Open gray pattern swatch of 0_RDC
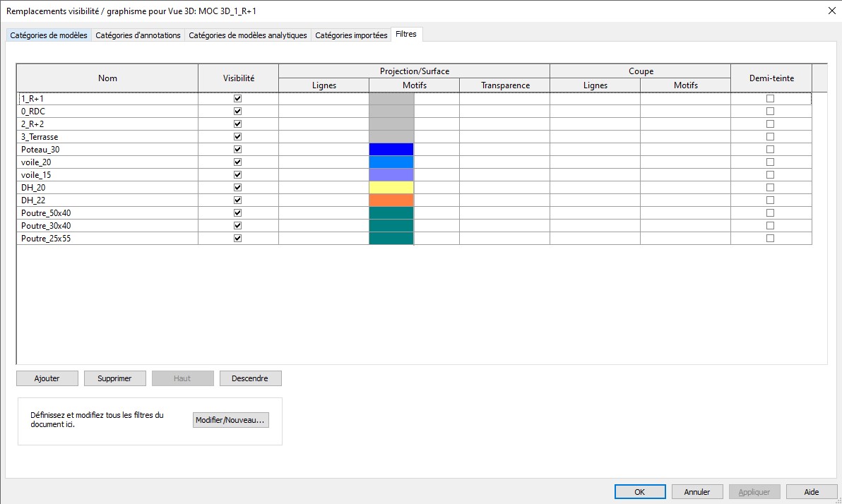The width and height of the screenshot is (842, 504). click(391, 111)
